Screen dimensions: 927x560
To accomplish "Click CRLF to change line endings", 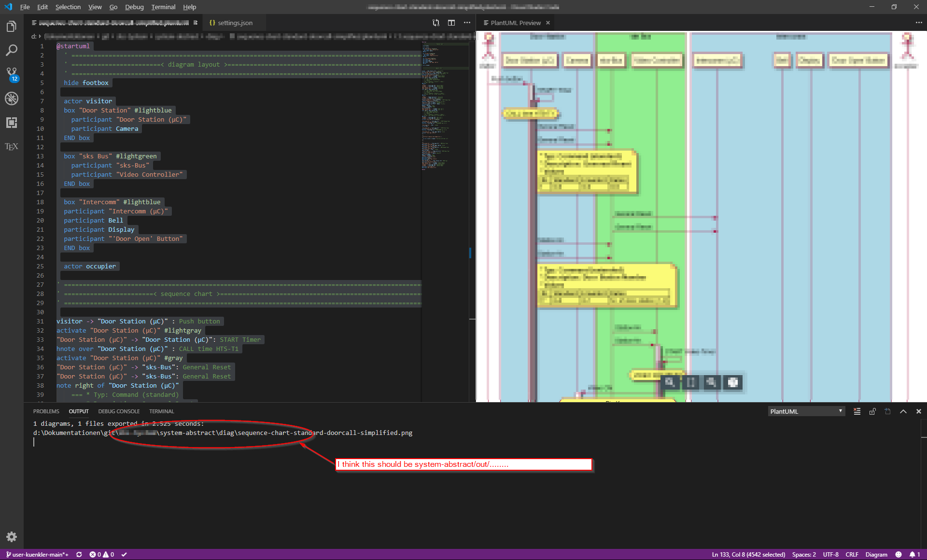I will 852,554.
